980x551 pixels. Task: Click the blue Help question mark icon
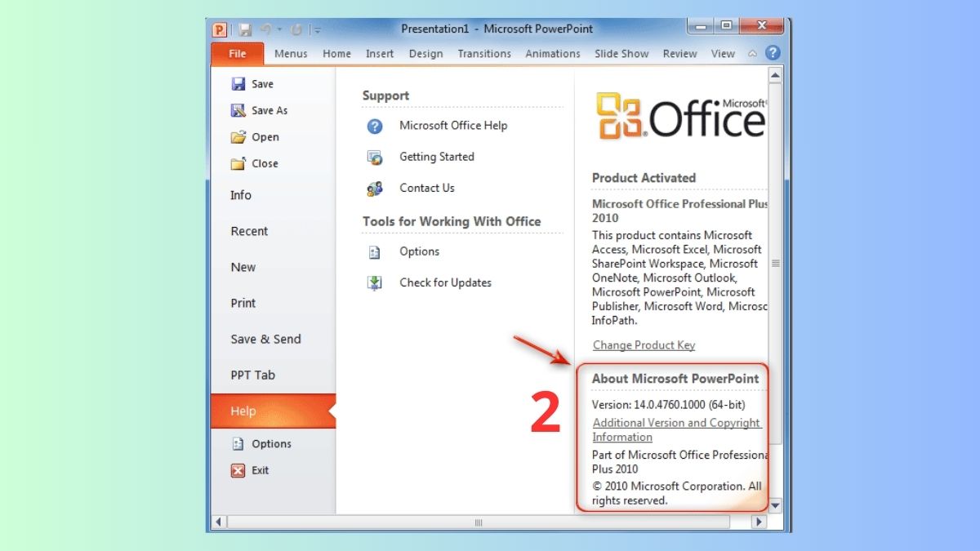click(x=772, y=53)
